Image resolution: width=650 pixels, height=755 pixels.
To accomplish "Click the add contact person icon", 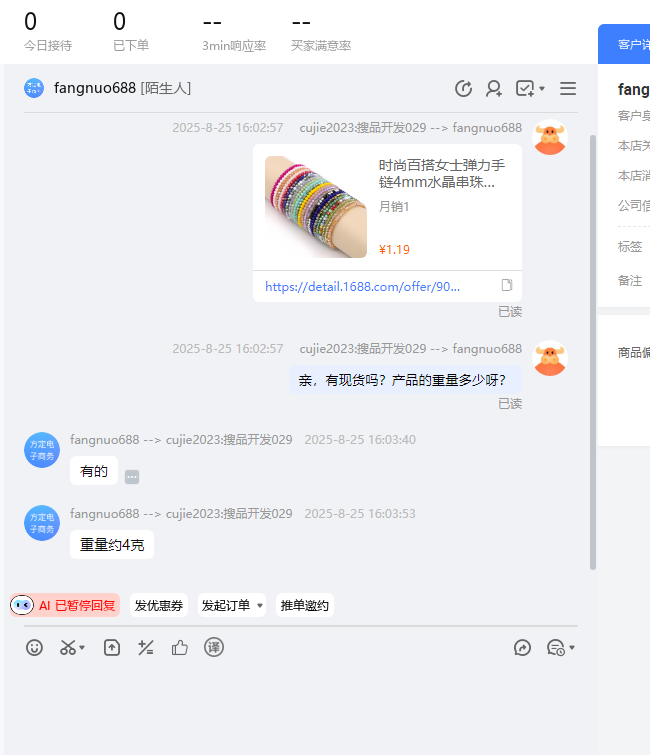I will tap(494, 89).
